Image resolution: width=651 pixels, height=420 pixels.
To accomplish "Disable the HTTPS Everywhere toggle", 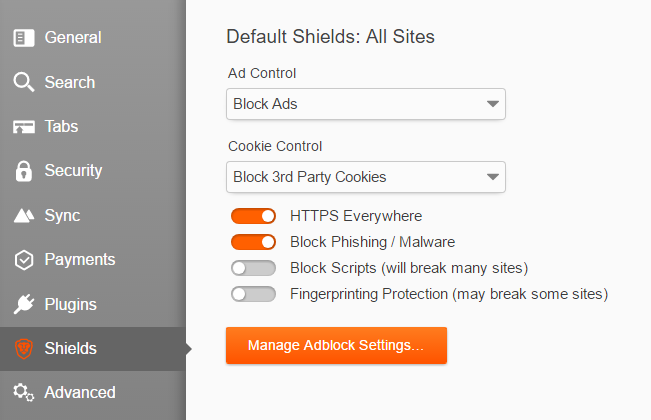I will [253, 216].
